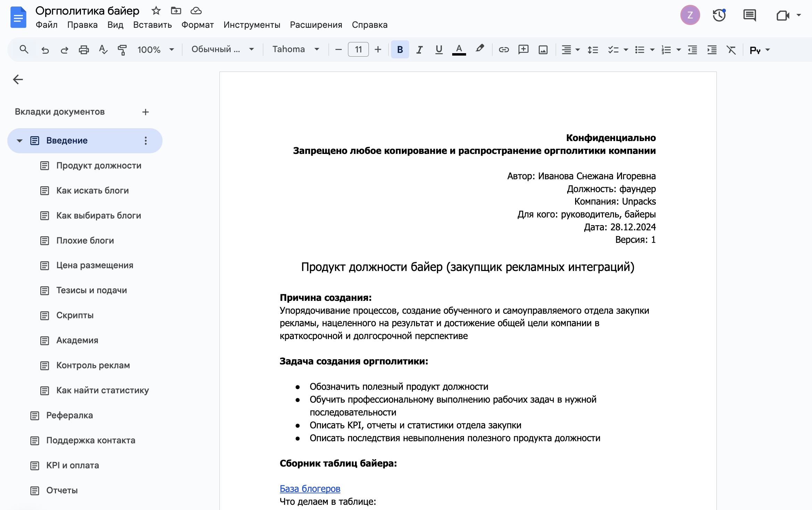Open the text color picker

coord(459,50)
